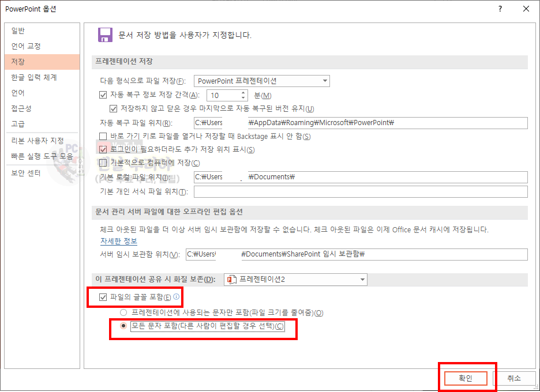Viewport: 540px width, 392px height.
Task: Click the 기본 로컬 파일 위치 field
Action: 361,177
